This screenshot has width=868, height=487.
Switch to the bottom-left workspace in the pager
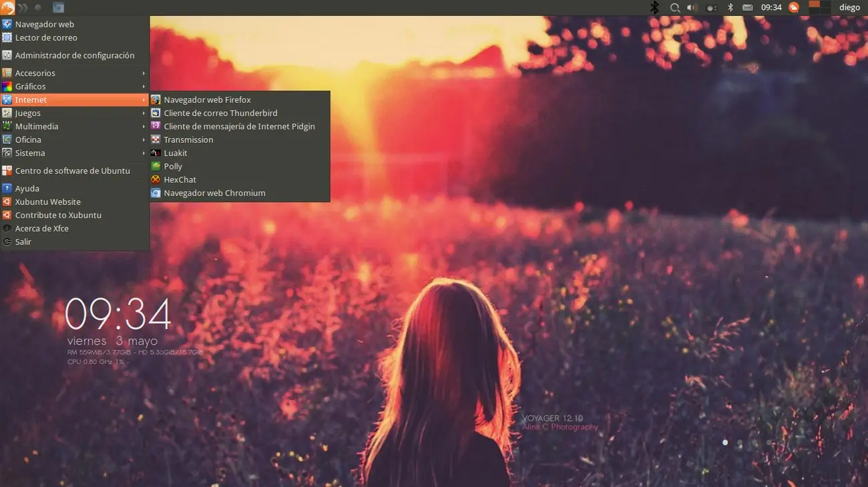(x=814, y=11)
